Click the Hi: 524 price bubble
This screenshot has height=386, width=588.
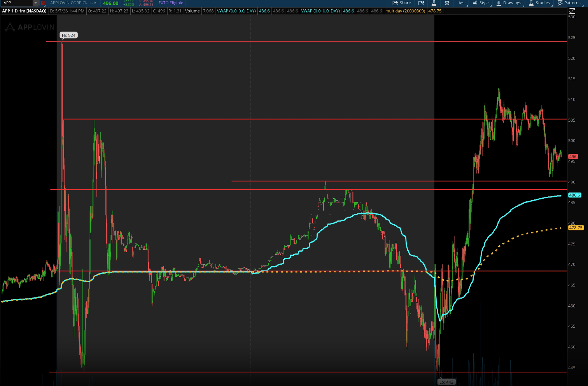coord(69,35)
